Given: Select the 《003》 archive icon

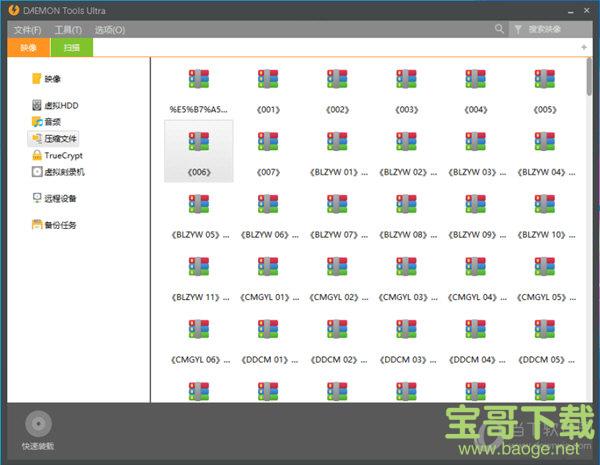Looking at the screenshot, I should [406, 79].
